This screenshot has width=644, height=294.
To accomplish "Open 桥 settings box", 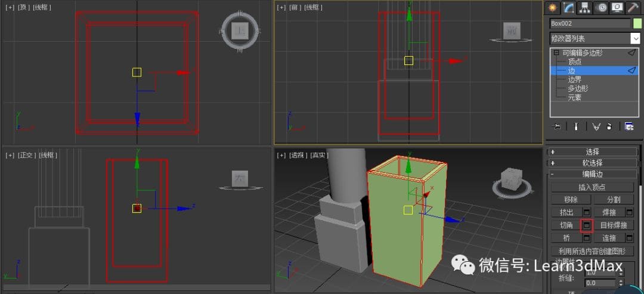I will click(587, 238).
